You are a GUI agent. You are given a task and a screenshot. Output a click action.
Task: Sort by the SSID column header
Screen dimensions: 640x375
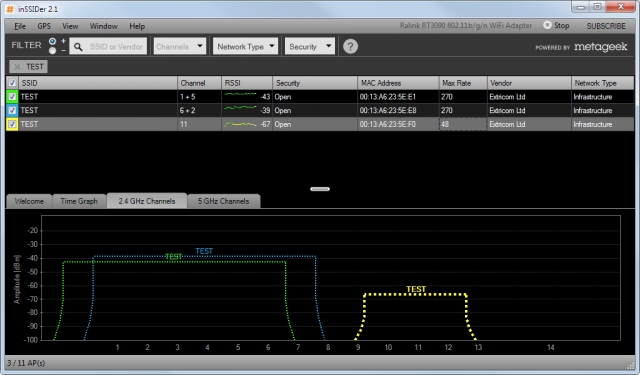coord(98,83)
